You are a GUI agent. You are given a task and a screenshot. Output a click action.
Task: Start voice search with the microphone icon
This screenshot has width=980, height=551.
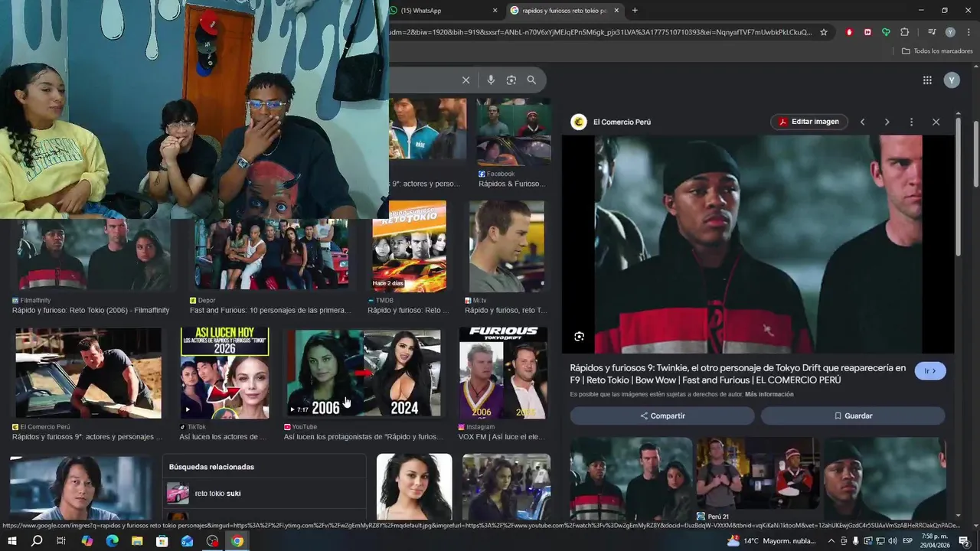491,80
